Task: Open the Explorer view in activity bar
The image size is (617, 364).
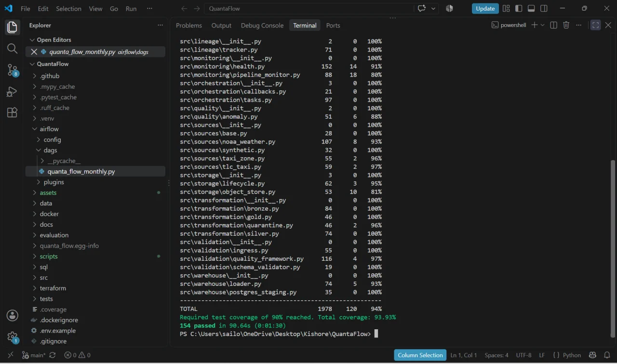Action: [13, 27]
